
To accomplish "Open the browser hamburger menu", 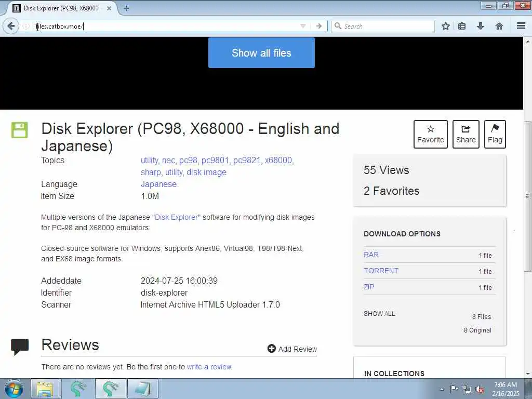I will click(x=521, y=26).
